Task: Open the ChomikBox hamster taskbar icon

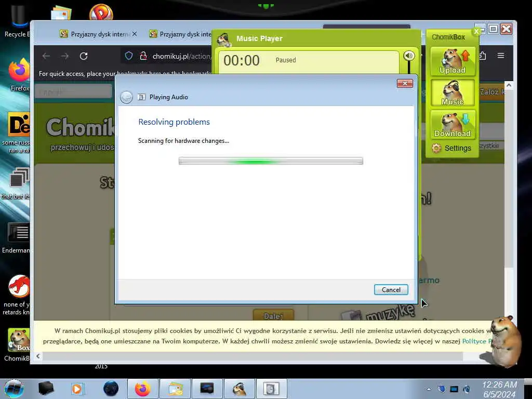Action: tap(239, 389)
